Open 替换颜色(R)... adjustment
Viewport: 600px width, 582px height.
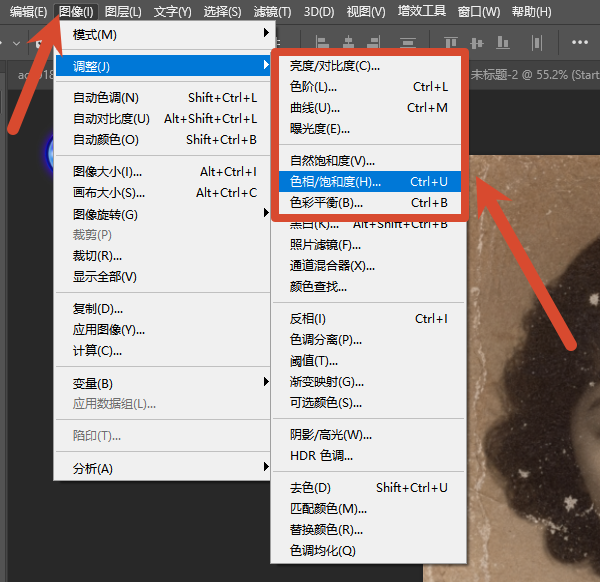(x=369, y=530)
